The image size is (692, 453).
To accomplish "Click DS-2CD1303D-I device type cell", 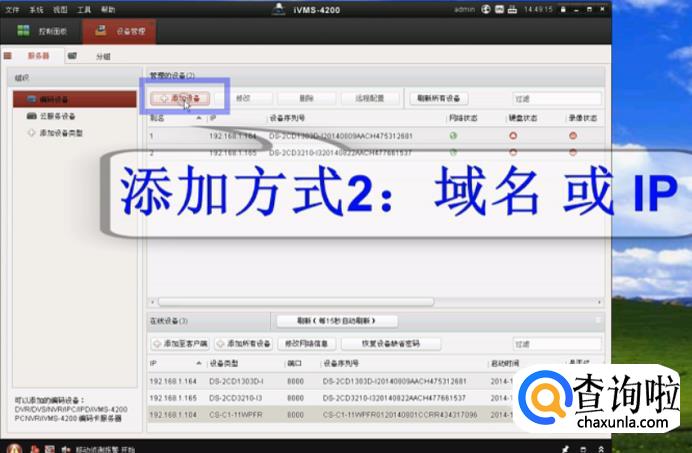I will click(236, 381).
